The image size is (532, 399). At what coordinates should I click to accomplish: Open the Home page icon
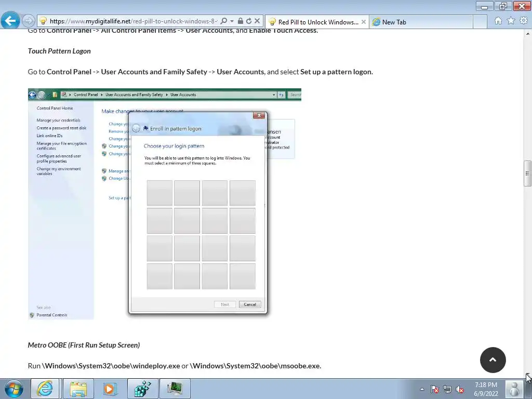click(498, 21)
